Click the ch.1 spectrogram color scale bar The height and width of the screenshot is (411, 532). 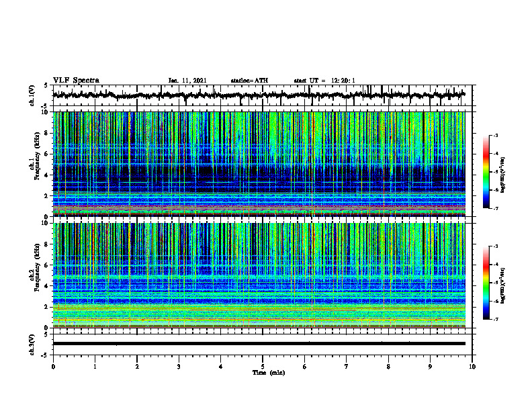pyautogui.click(x=486, y=172)
